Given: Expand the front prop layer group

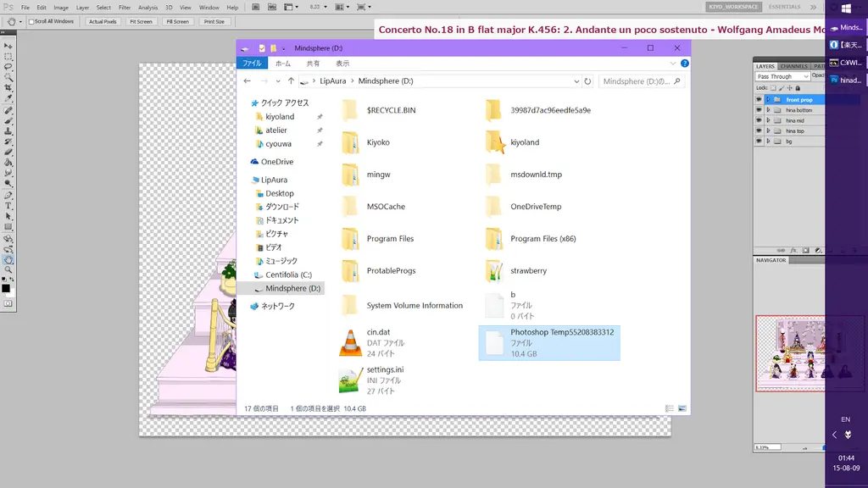Looking at the screenshot, I should point(768,100).
